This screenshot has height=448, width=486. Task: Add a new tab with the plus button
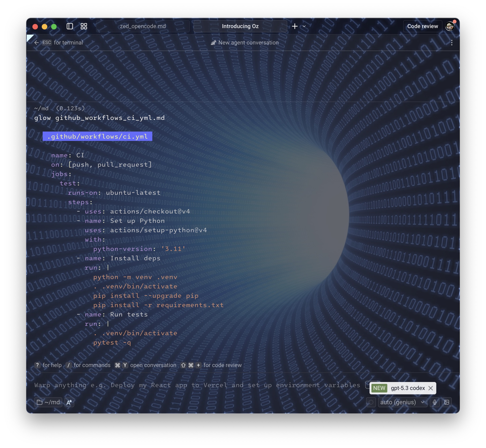[295, 26]
